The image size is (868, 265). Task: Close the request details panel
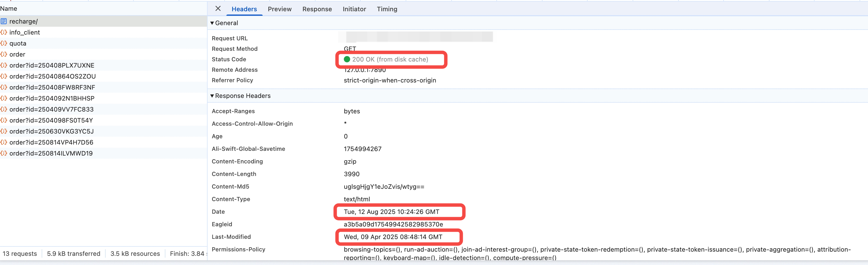coord(218,9)
